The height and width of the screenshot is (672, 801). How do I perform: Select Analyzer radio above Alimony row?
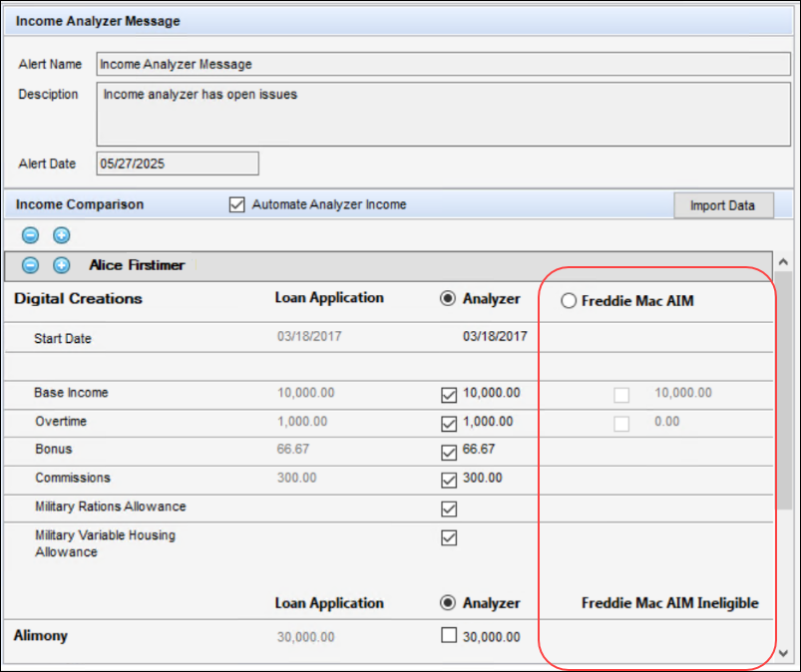pos(448,603)
